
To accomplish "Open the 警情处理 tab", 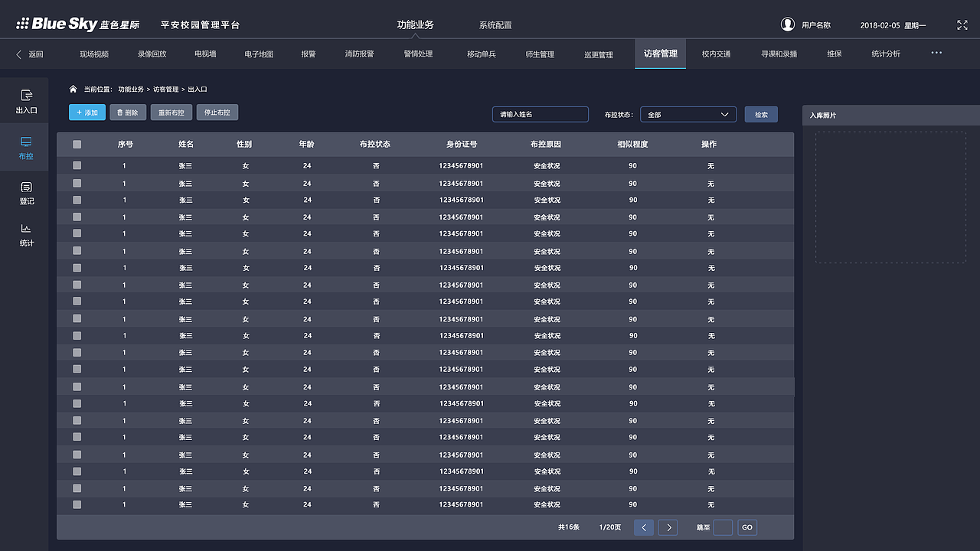I will click(418, 54).
